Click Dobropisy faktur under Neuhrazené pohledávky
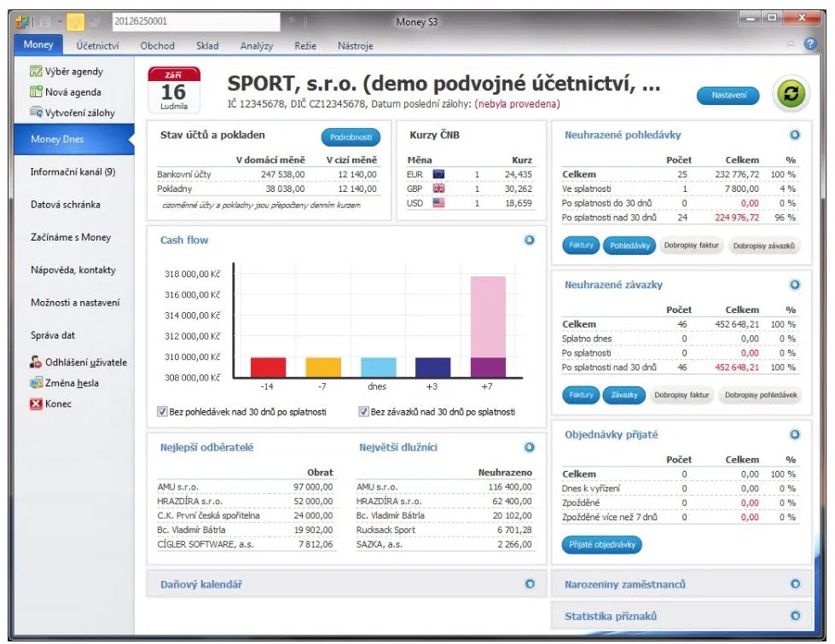Viewport: 835px width, 644px height. coord(691,246)
